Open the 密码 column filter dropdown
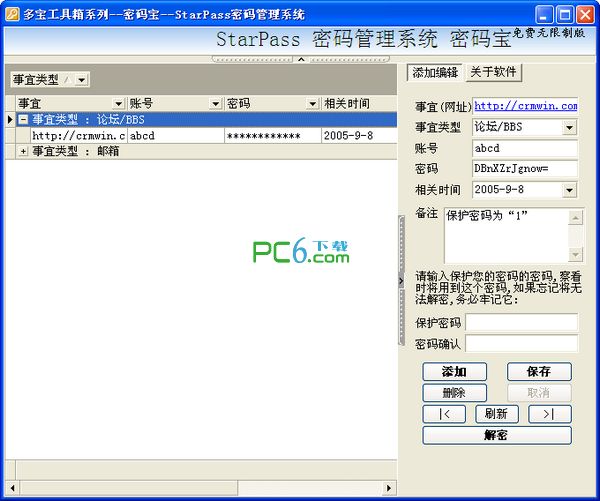This screenshot has height=501, width=600. pos(313,103)
